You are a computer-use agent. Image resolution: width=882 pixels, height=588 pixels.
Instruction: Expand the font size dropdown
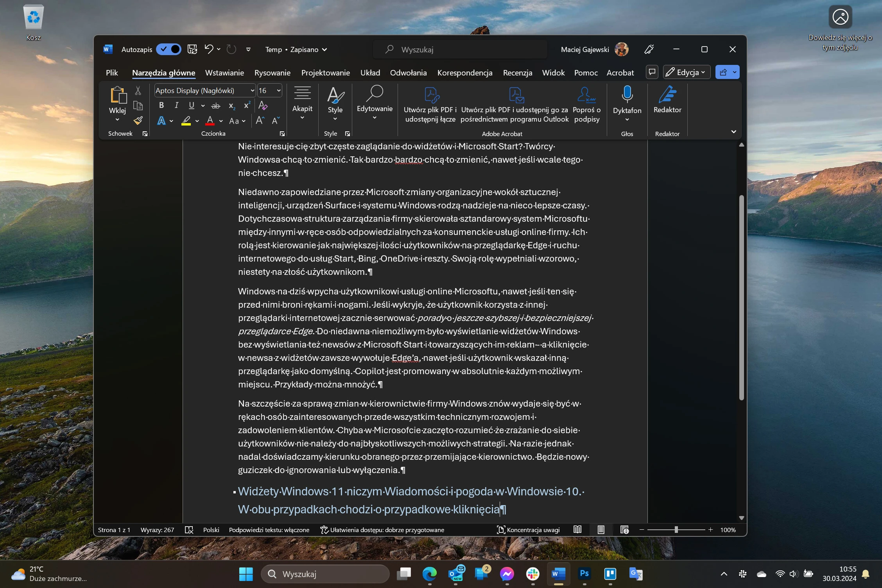(x=279, y=91)
